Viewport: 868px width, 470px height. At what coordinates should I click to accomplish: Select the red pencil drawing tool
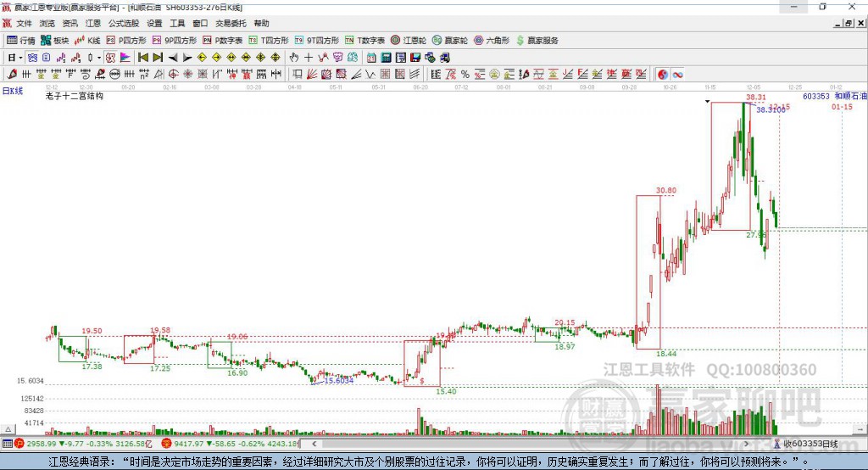12,75
